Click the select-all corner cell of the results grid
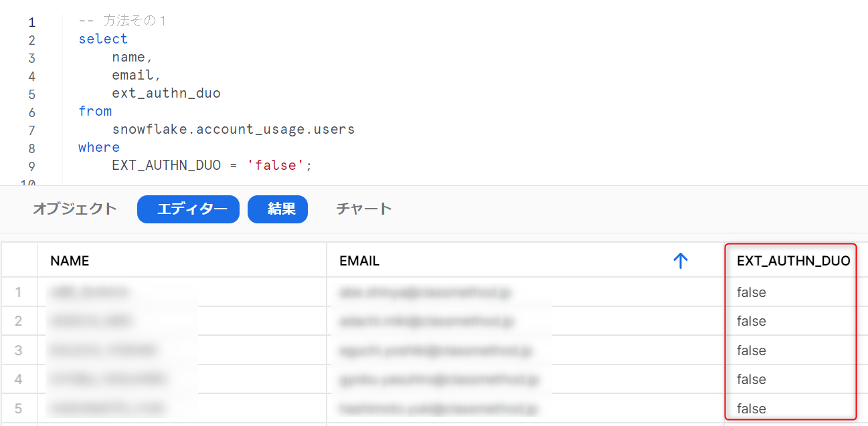This screenshot has width=868, height=426. point(19,260)
